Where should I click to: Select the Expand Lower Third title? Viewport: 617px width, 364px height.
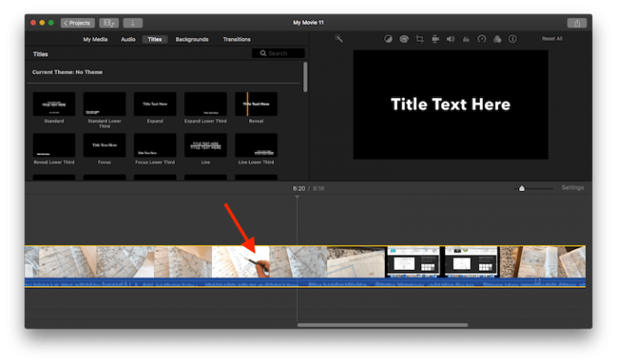coord(206,104)
